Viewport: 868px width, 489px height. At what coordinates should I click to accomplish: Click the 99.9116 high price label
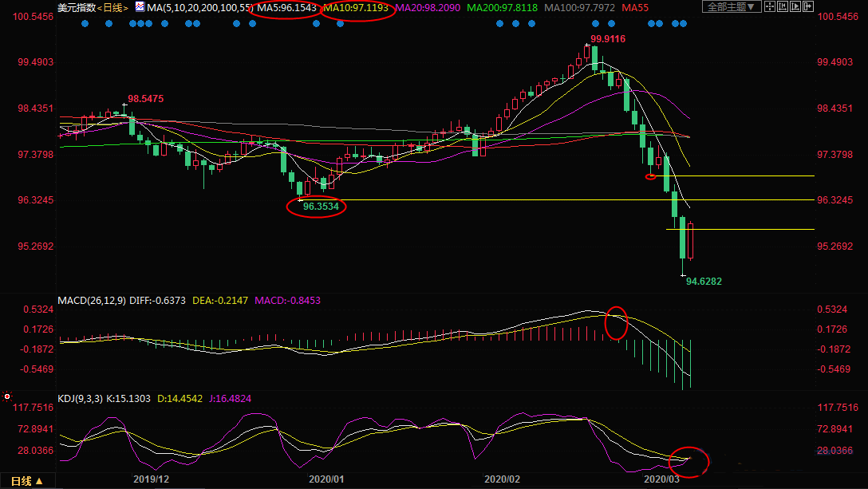[x=607, y=39]
